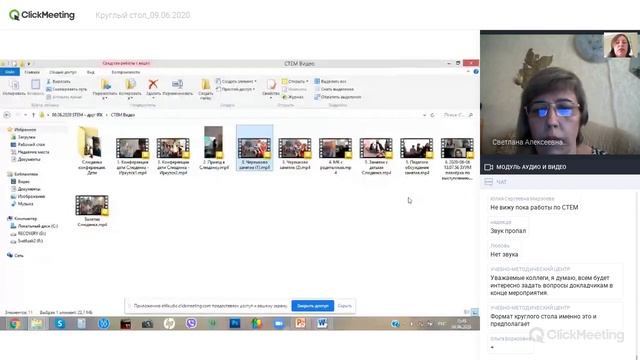Open Photoshop from the taskbar
The height and width of the screenshot is (360, 640).
(x=235, y=324)
